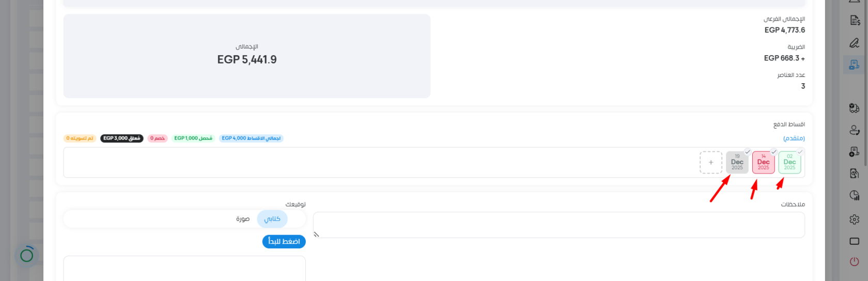Click the red power logout icon

point(855,262)
